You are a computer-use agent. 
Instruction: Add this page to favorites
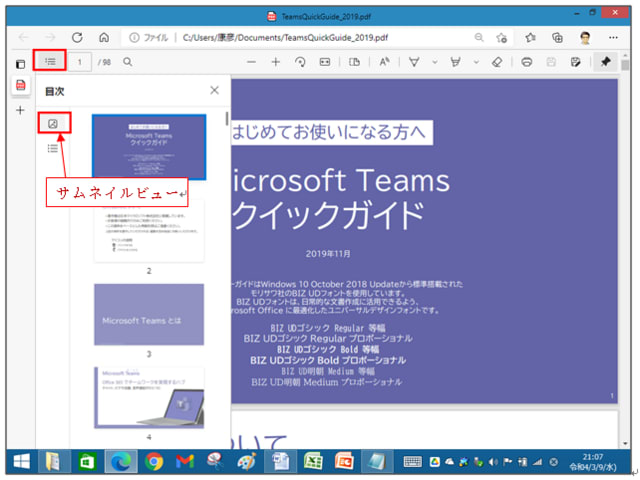click(502, 38)
